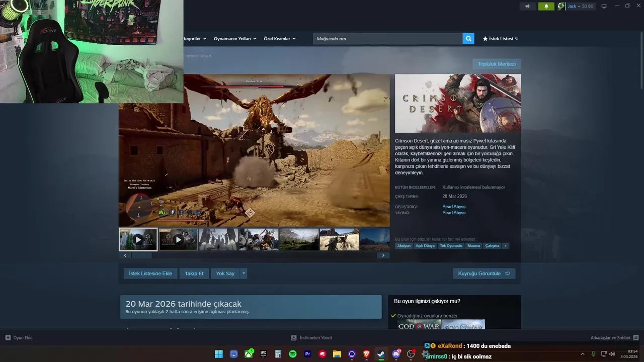Select the fourth screenshot thumbnail

(x=259, y=239)
